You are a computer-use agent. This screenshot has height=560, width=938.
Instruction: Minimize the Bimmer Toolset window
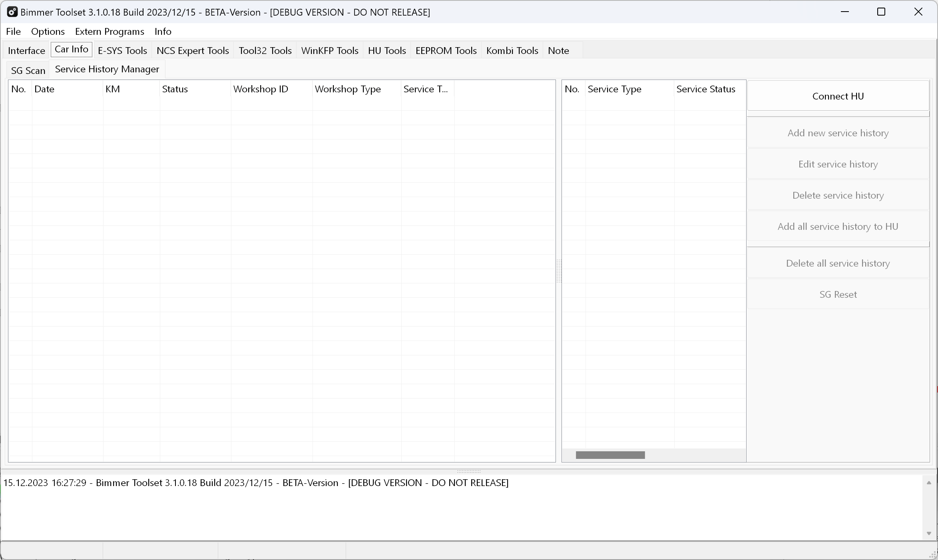845,12
